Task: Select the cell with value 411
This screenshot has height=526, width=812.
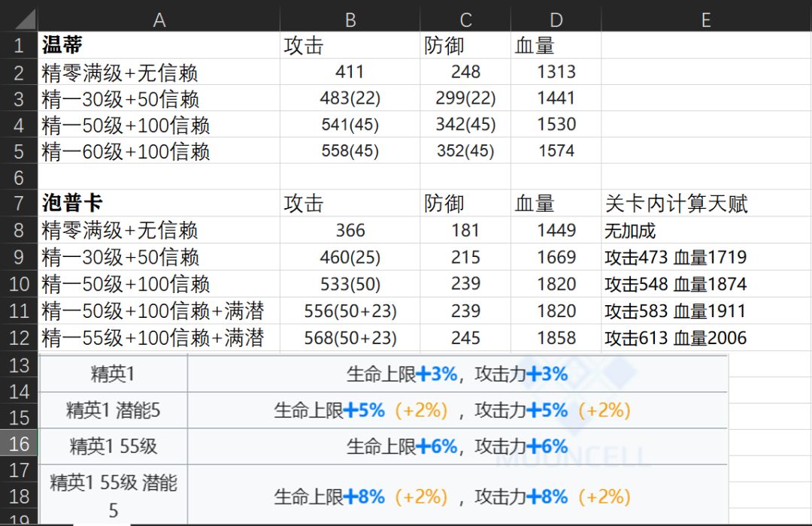Action: point(350,71)
